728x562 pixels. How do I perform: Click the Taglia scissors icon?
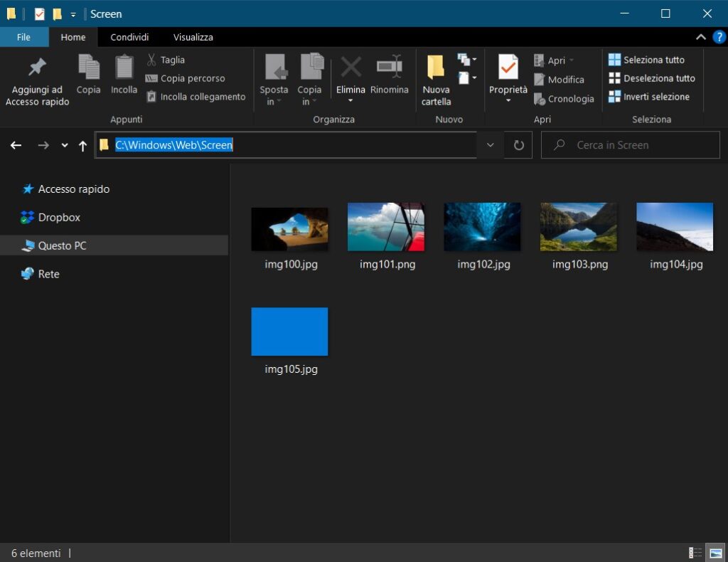[151, 60]
